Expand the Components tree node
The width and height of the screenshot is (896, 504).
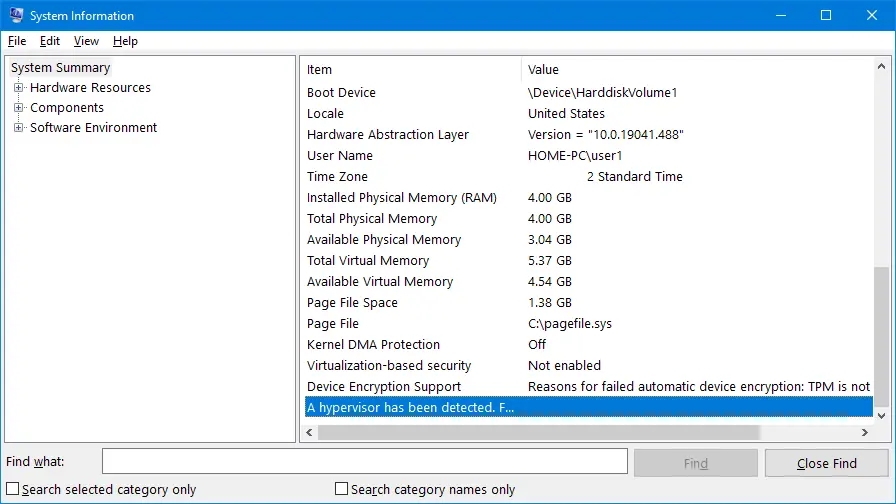pos(18,108)
